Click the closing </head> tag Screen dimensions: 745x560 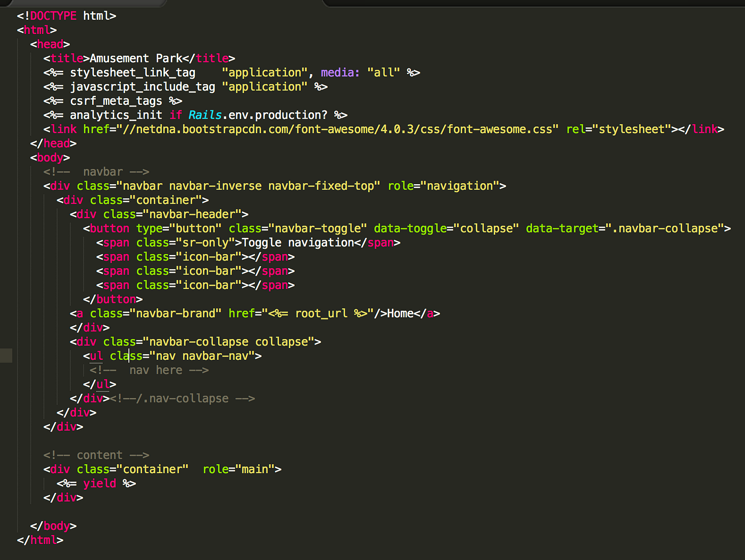click(53, 144)
